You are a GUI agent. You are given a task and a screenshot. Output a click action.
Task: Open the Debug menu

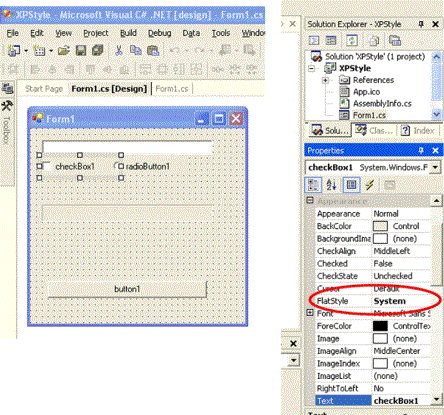(x=159, y=33)
